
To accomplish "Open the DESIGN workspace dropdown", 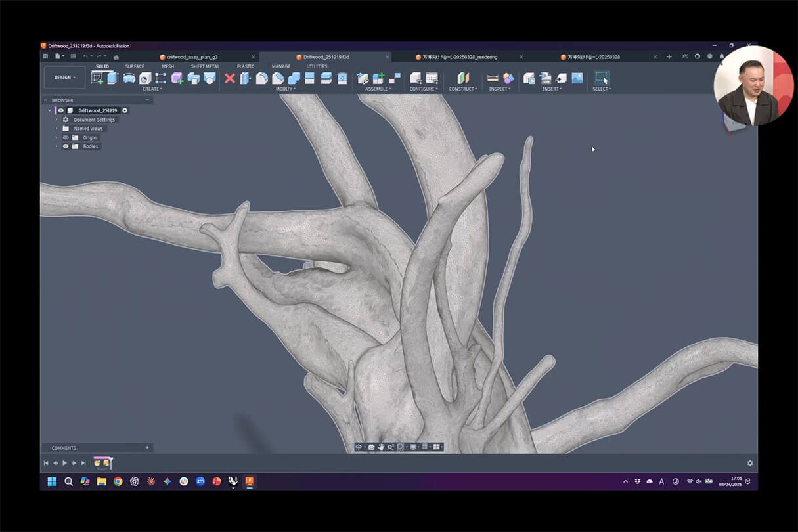I will tap(64, 78).
